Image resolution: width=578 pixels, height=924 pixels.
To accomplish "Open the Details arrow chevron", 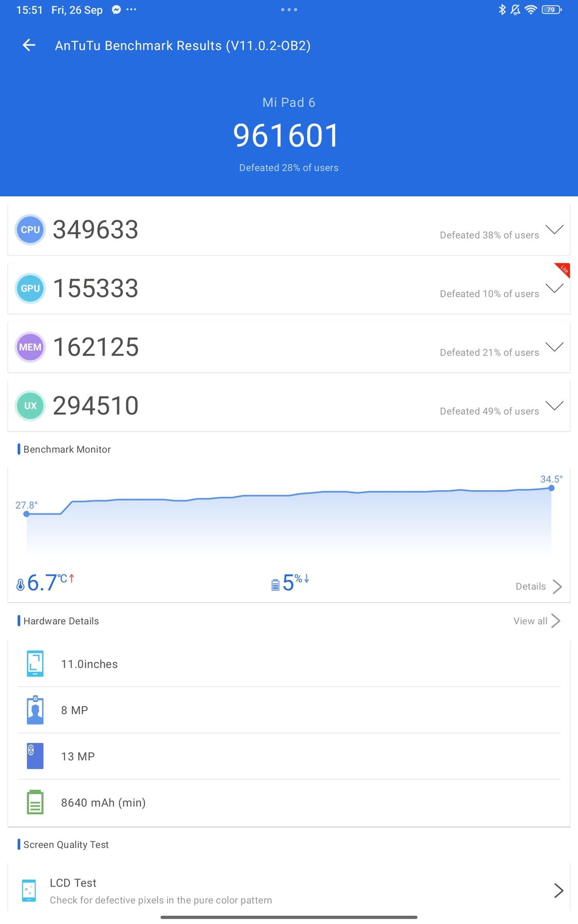I will [x=557, y=586].
